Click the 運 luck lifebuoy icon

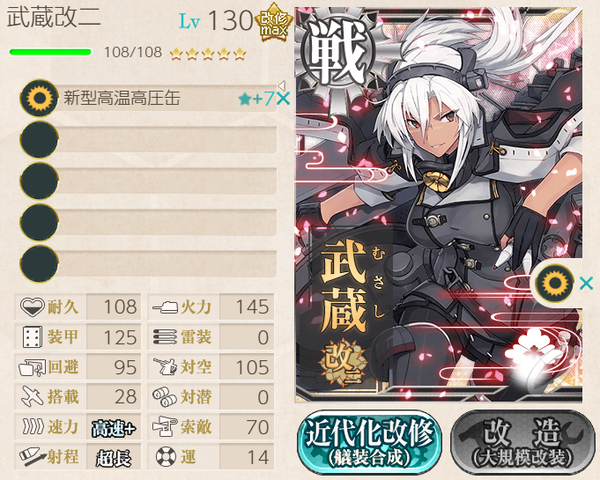[x=166, y=457]
